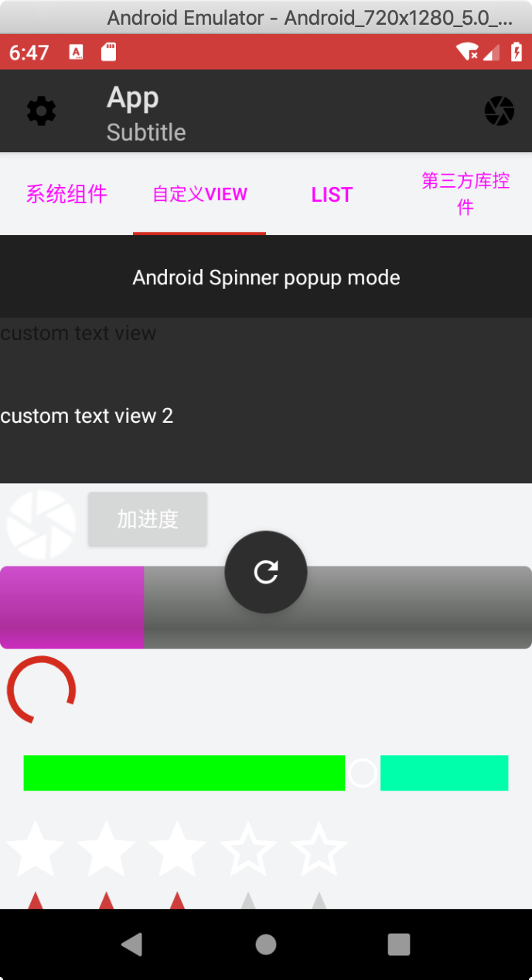
Task: Open the Android Spinner popup mode dropdown
Action: point(266,277)
